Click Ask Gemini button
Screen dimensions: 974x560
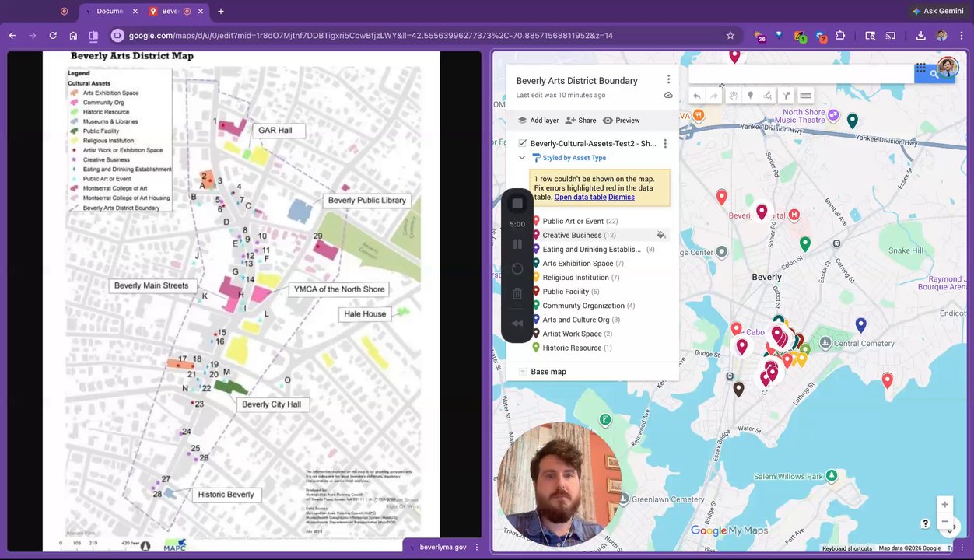[939, 12]
